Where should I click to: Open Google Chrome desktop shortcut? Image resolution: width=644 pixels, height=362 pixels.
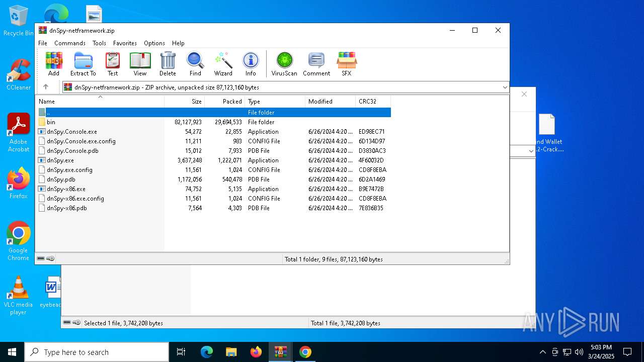(19, 241)
